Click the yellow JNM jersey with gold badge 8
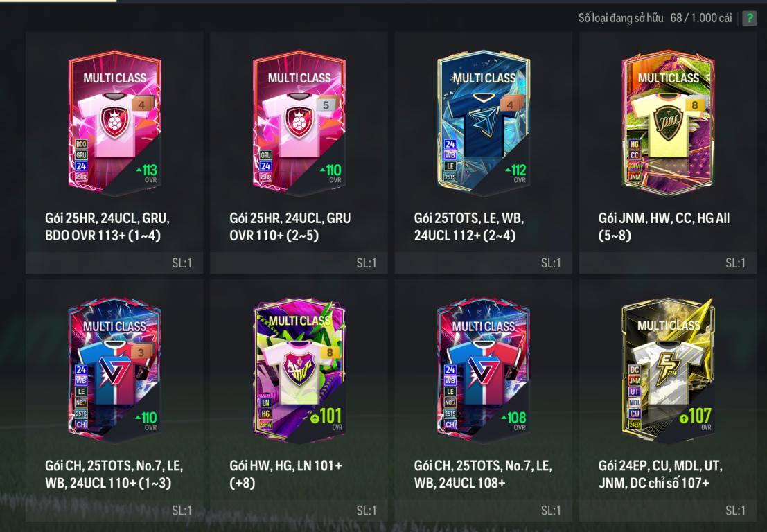The image size is (767, 532). (x=669, y=125)
